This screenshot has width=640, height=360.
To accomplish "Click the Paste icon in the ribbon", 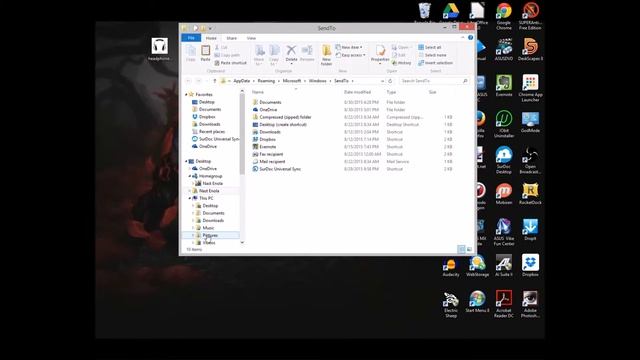I will pyautogui.click(x=205, y=53).
